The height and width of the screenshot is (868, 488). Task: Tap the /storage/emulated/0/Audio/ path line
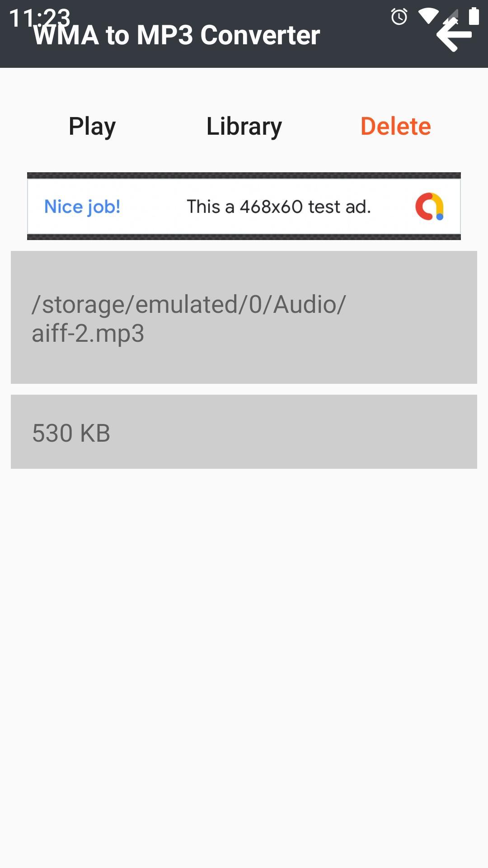tap(189, 304)
